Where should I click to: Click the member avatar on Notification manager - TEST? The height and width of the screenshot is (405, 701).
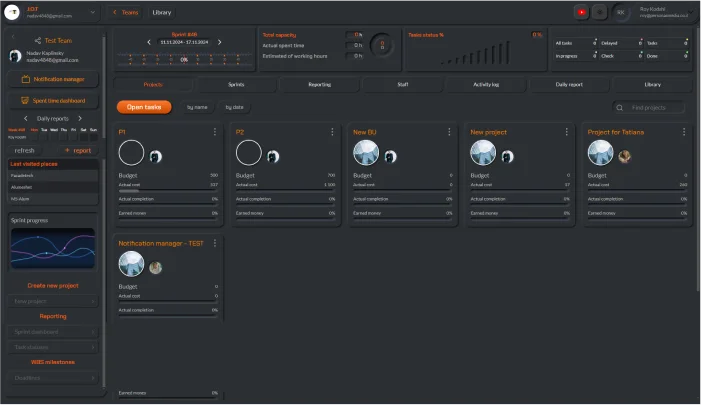coord(156,268)
